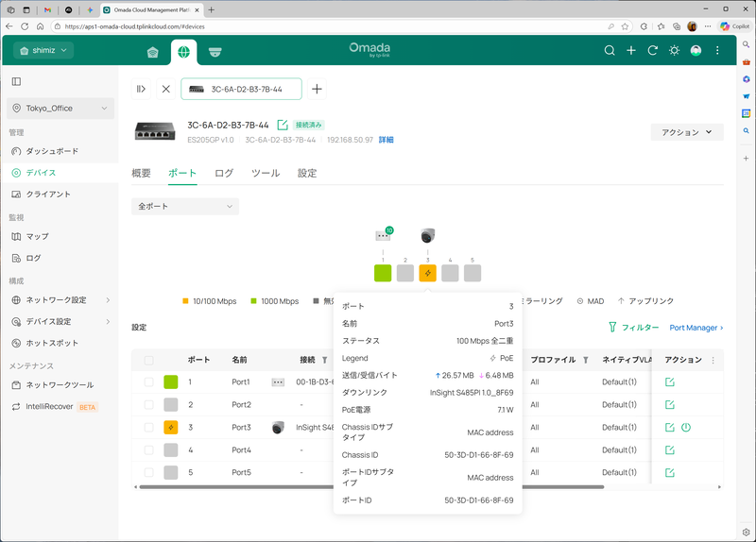Screen dimensions: 756x542
Task: Open the global view house icon
Action: pyautogui.click(x=153, y=52)
